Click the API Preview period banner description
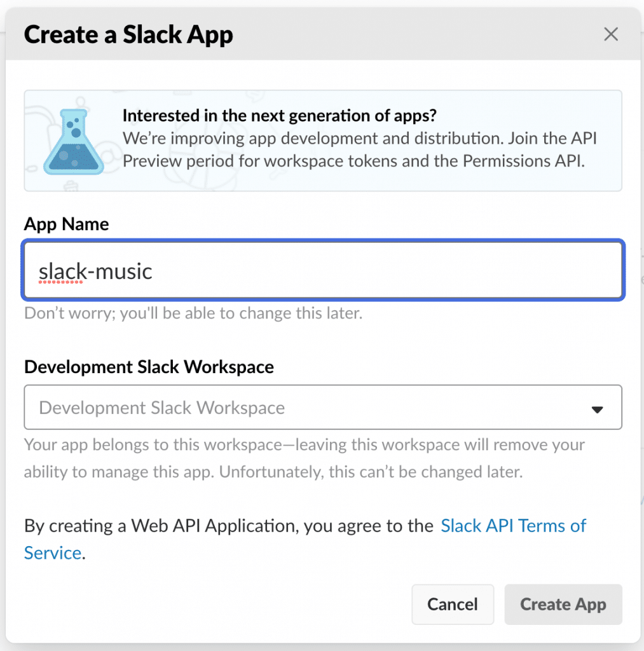 coord(360,150)
